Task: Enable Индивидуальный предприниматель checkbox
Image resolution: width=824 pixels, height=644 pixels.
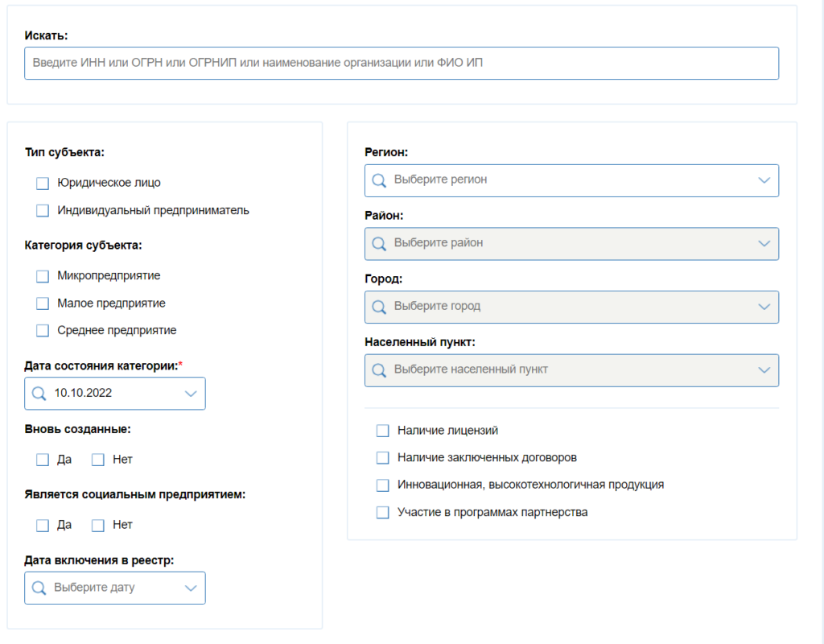Action: (43, 211)
